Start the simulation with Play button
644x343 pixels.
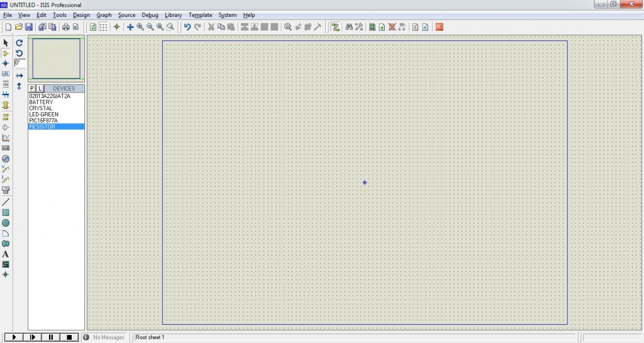pos(13,337)
